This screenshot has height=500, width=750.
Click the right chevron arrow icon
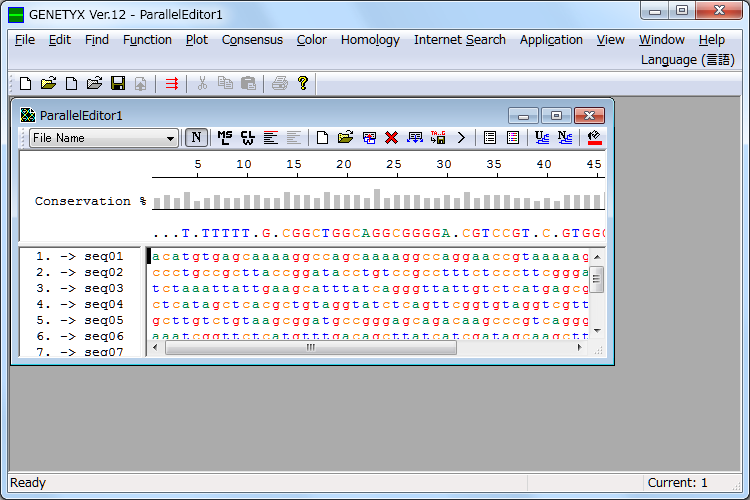(461, 138)
